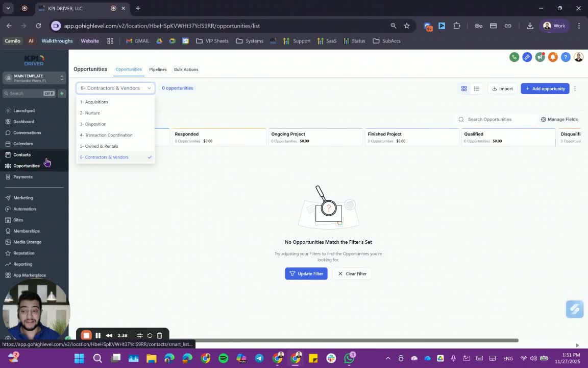Stop the screen recording
588x368 pixels.
[x=86, y=335]
